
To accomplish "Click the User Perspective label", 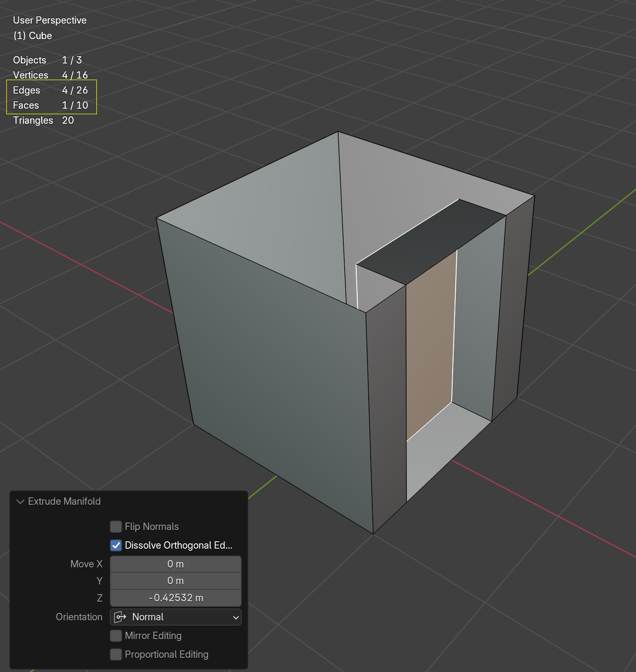I will pos(50,20).
